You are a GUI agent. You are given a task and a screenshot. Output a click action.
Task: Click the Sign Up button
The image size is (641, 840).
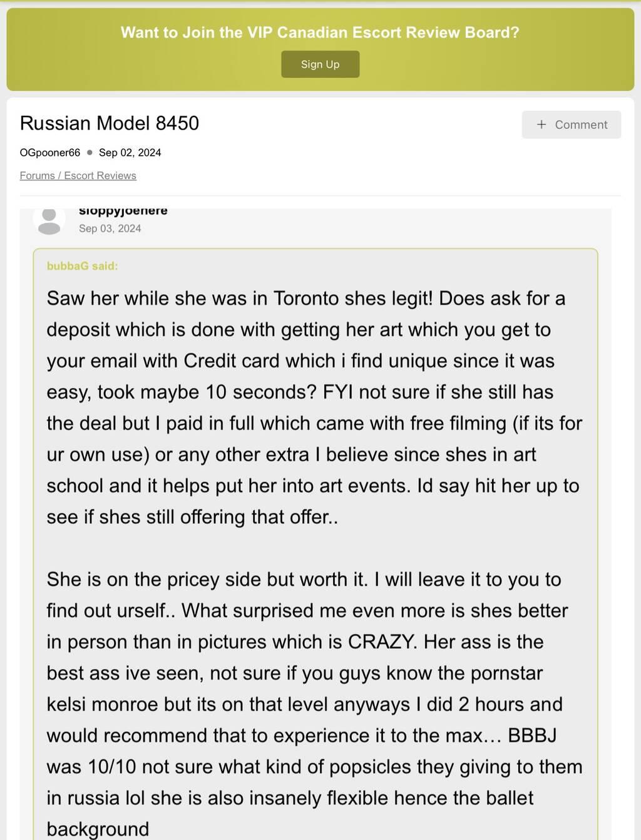tap(320, 64)
